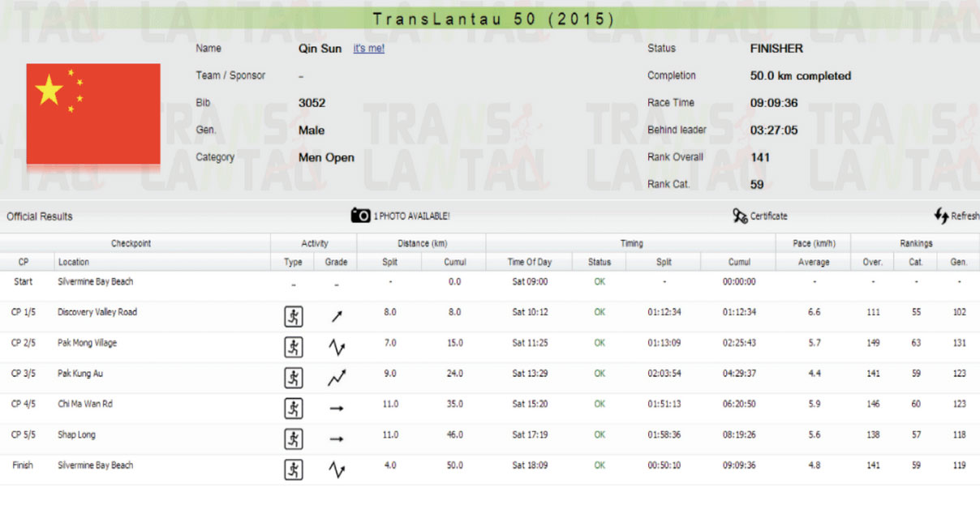Click flat grade arrow in CP 4/5 row

click(x=337, y=409)
